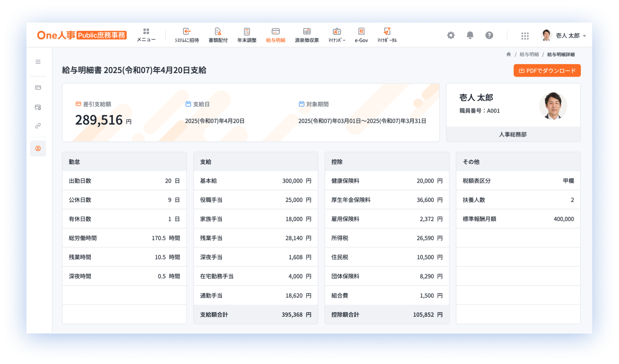Viewport: 619px width, 364px height.
Task: Click the 家族手当 row
Action: (x=256, y=219)
